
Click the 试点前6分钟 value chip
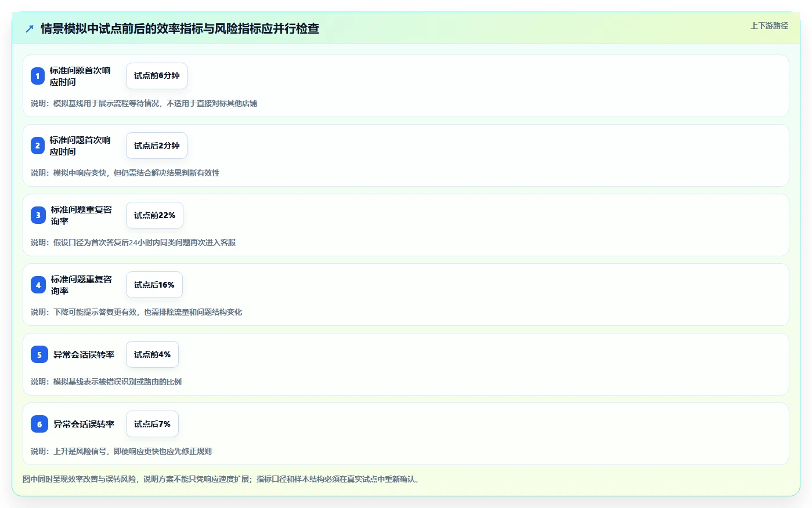(x=157, y=76)
